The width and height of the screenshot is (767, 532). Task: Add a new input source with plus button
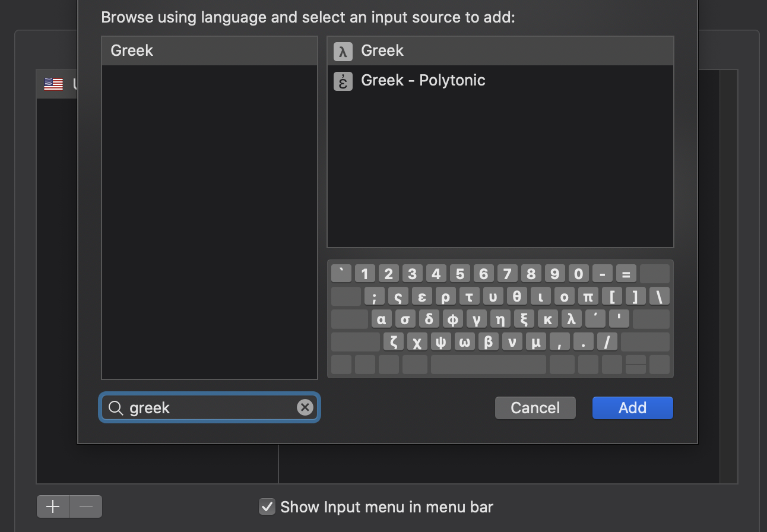pos(53,506)
